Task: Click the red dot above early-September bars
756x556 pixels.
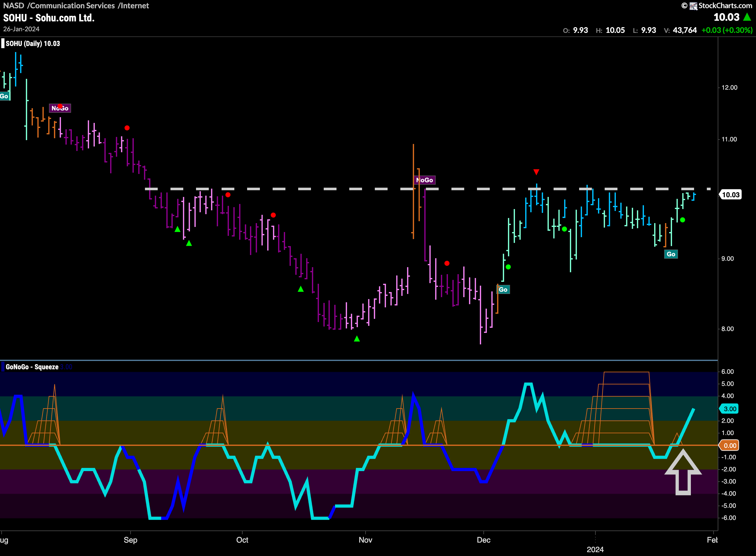Action: [127, 128]
